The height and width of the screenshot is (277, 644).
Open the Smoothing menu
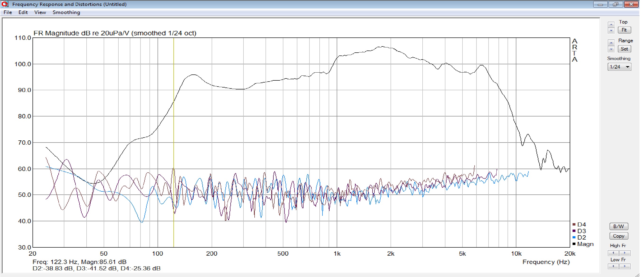click(66, 13)
